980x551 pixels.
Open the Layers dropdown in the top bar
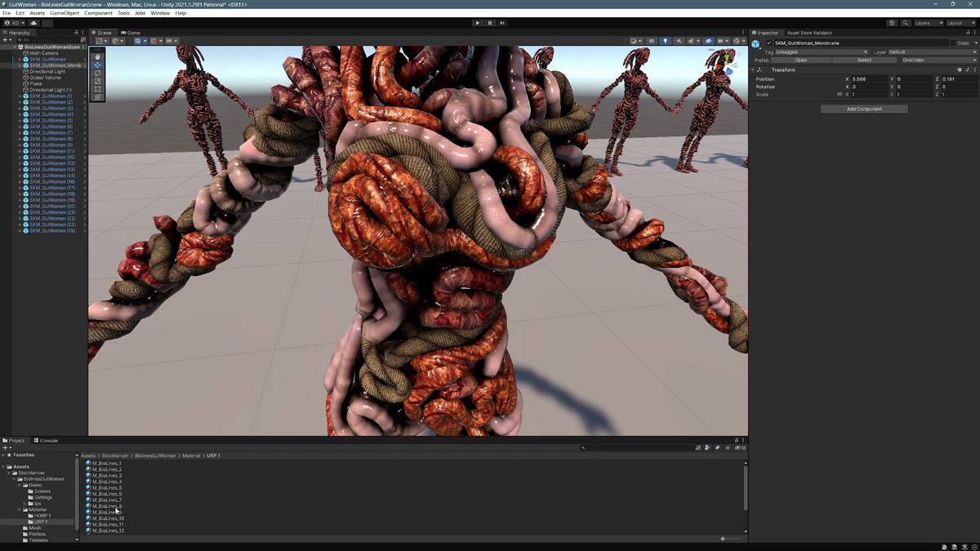pyautogui.click(x=928, y=23)
